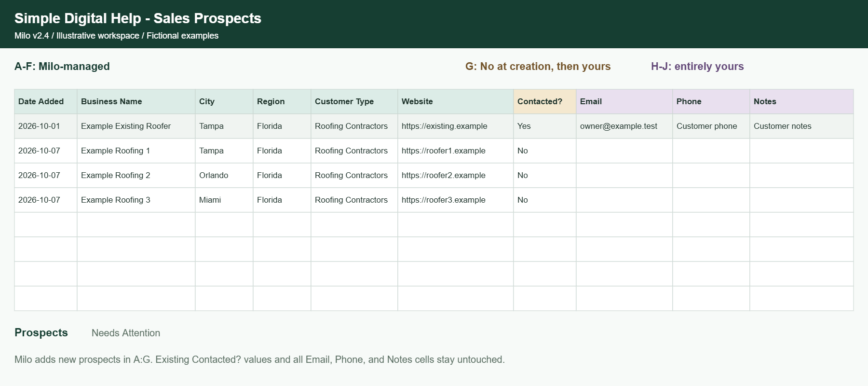Viewport: 868px width, 386px height.
Task: Click the https://roofer1.example cell
Action: click(x=456, y=151)
